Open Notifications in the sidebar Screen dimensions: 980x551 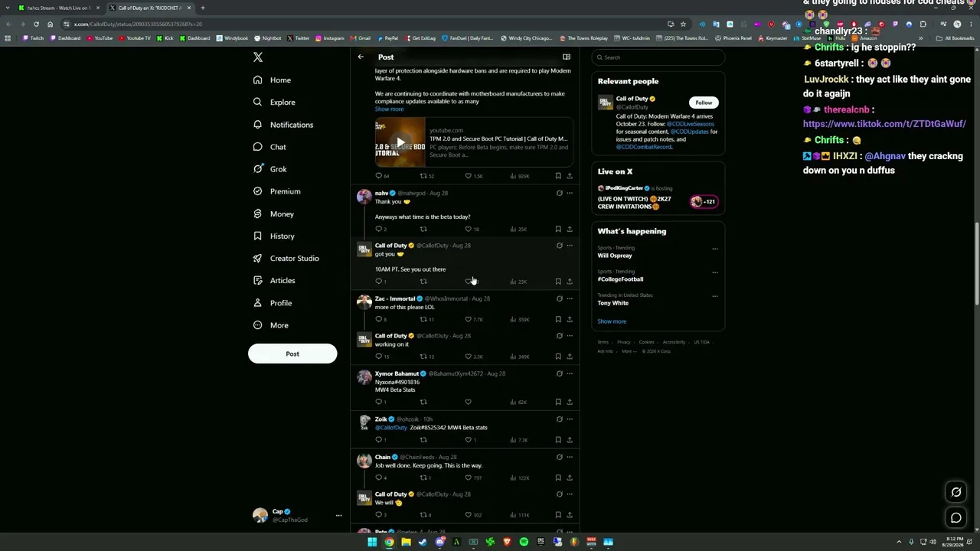[283, 125]
